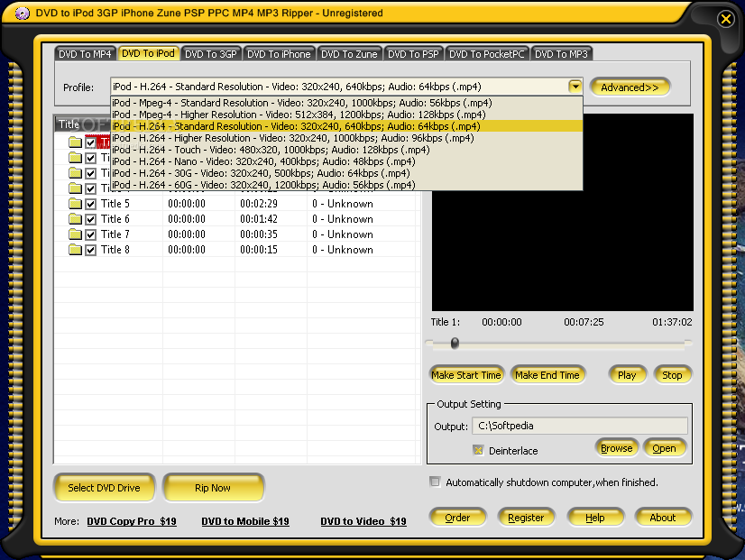Click the DVD disc icon in title bar
The height and width of the screenshot is (560, 745).
pyautogui.click(x=22, y=14)
